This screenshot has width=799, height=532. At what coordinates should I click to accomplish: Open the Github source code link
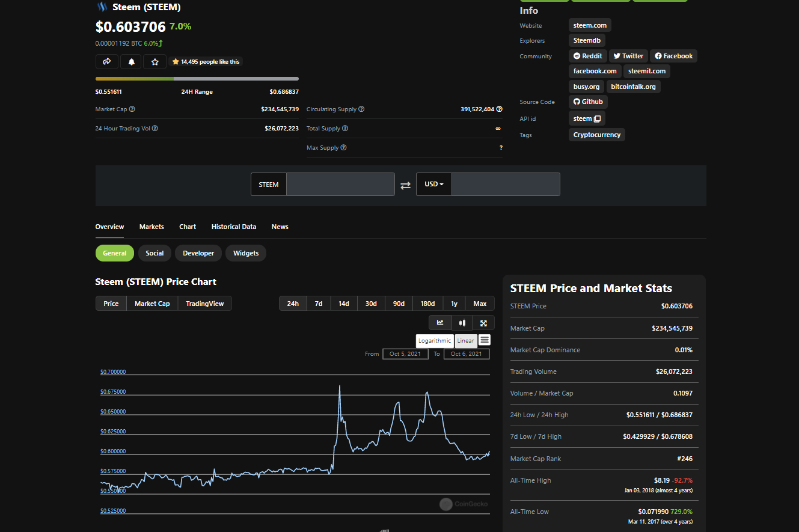click(x=588, y=102)
